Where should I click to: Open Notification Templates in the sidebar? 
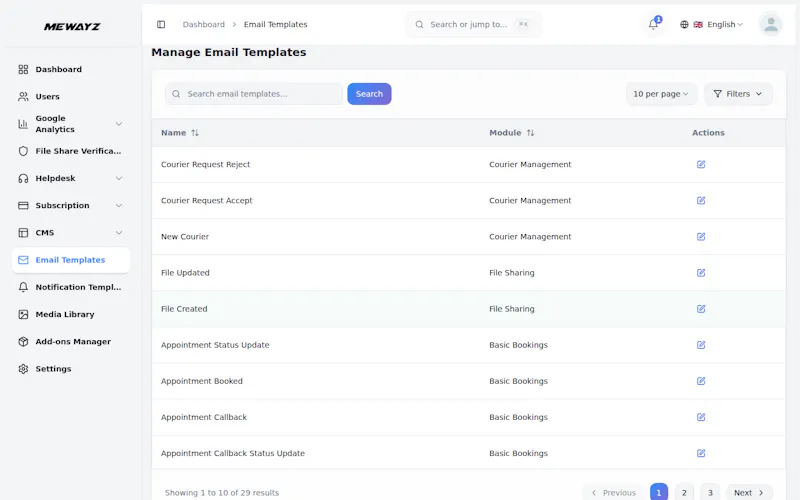(71, 287)
